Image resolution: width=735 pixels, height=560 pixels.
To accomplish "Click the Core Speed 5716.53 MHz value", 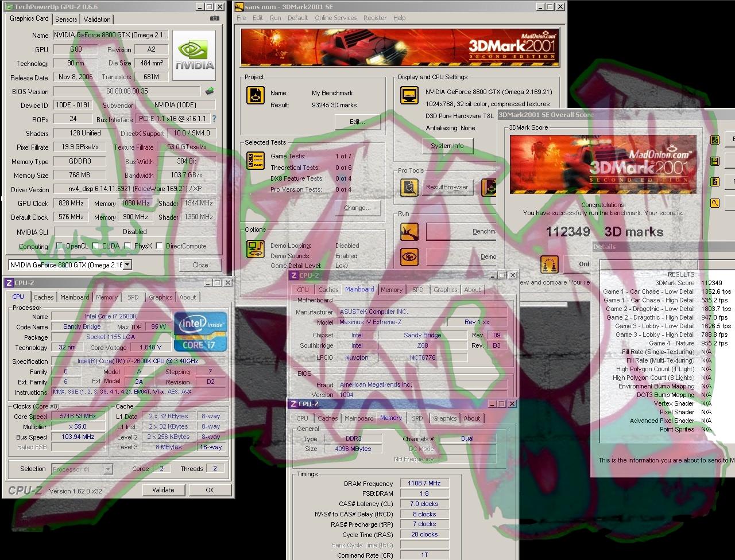I will 79,416.
